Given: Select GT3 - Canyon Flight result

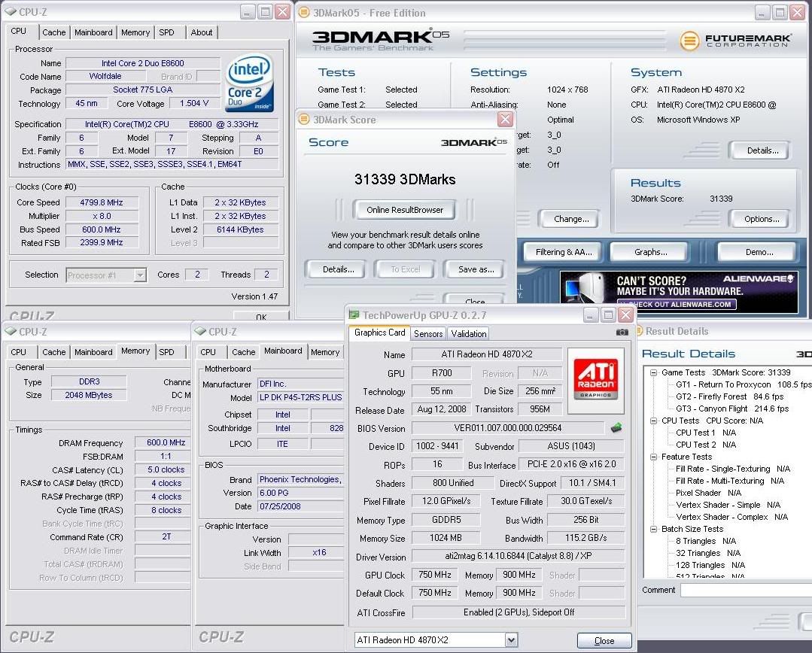Looking at the screenshot, I should [731, 409].
